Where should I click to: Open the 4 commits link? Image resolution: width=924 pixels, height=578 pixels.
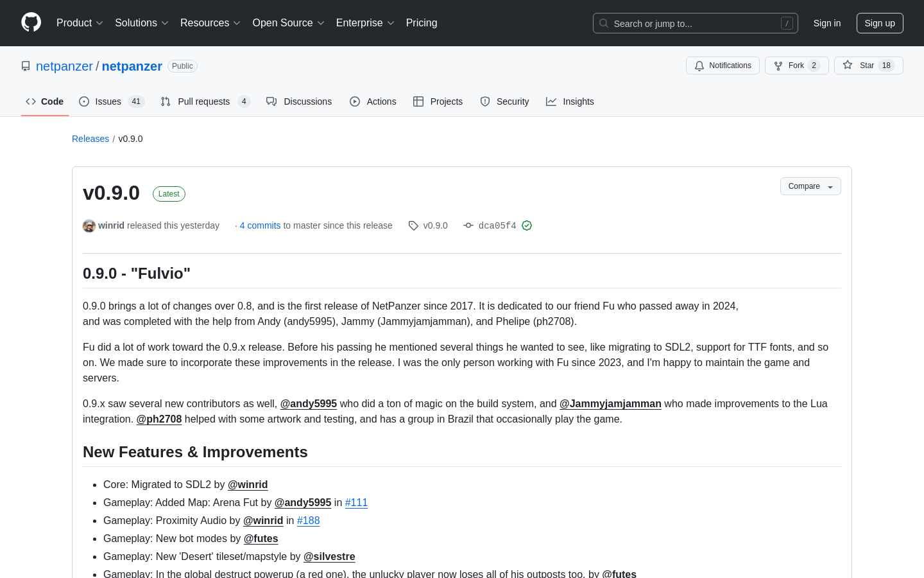260,225
